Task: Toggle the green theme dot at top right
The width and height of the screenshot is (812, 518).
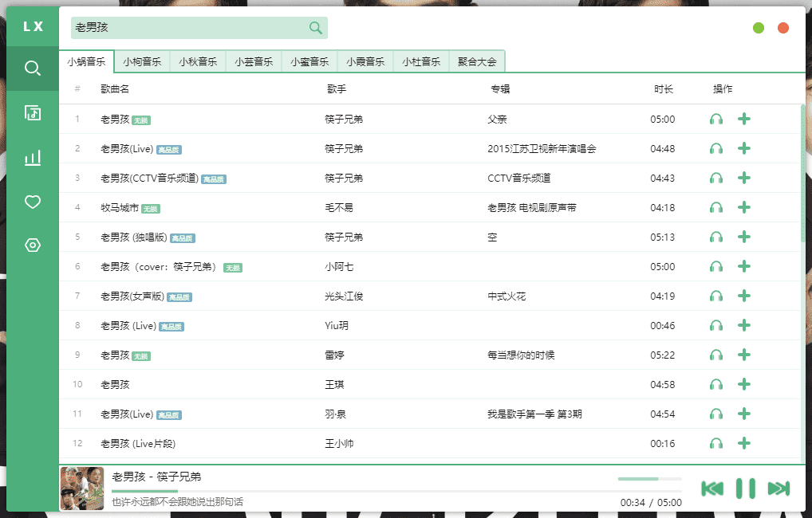Action: pyautogui.click(x=758, y=27)
